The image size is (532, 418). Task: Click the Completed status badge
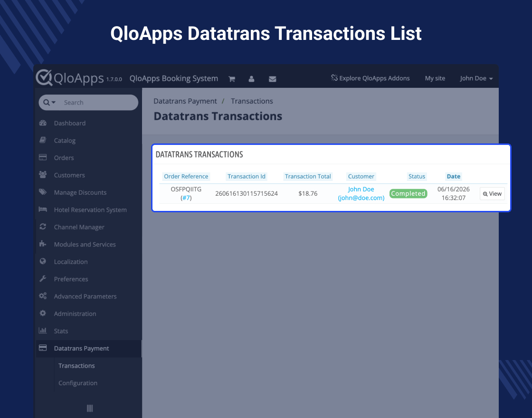click(408, 193)
